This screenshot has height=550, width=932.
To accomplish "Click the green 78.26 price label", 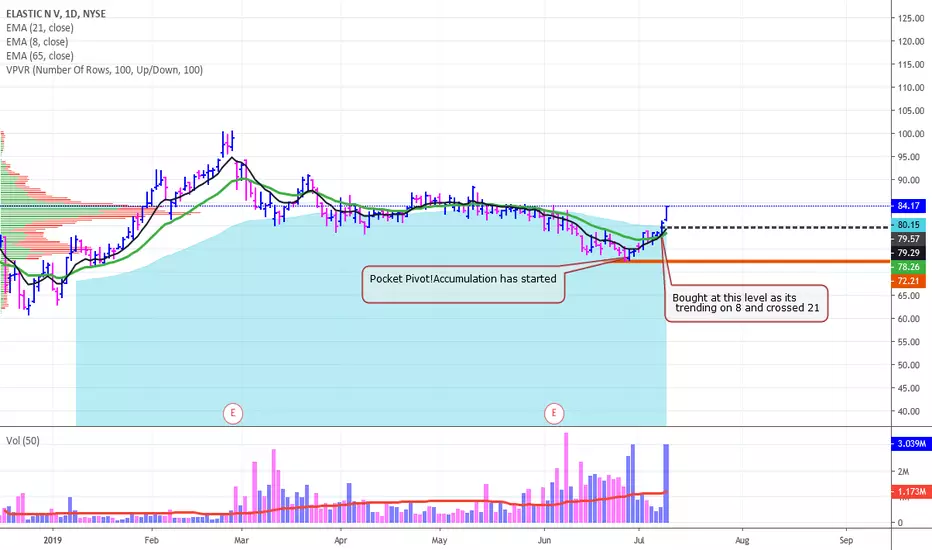I will [908, 267].
